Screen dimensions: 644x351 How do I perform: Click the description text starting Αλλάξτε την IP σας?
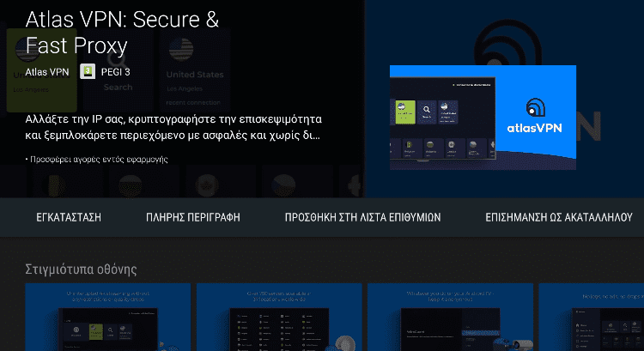point(173,127)
